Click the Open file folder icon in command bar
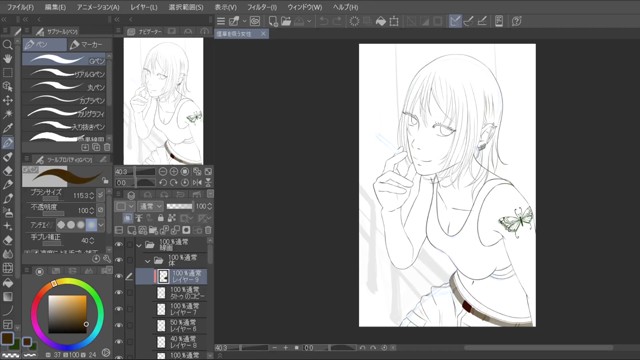640x360 pixels. pos(286,21)
